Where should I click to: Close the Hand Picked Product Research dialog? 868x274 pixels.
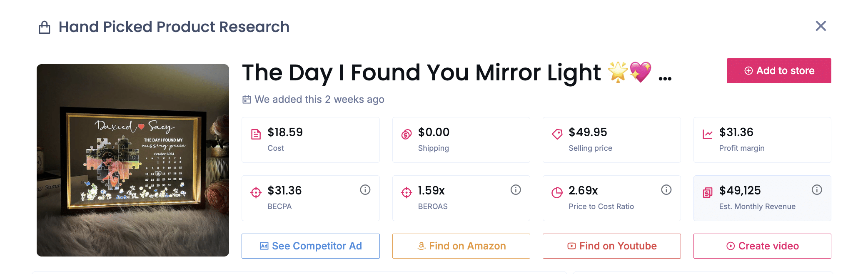[821, 26]
